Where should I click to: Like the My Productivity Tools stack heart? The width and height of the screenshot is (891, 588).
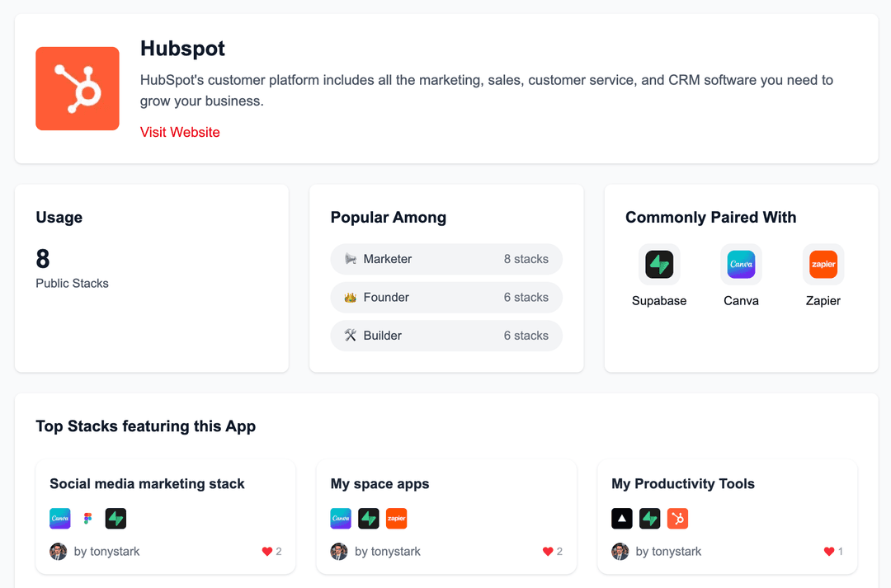(829, 551)
